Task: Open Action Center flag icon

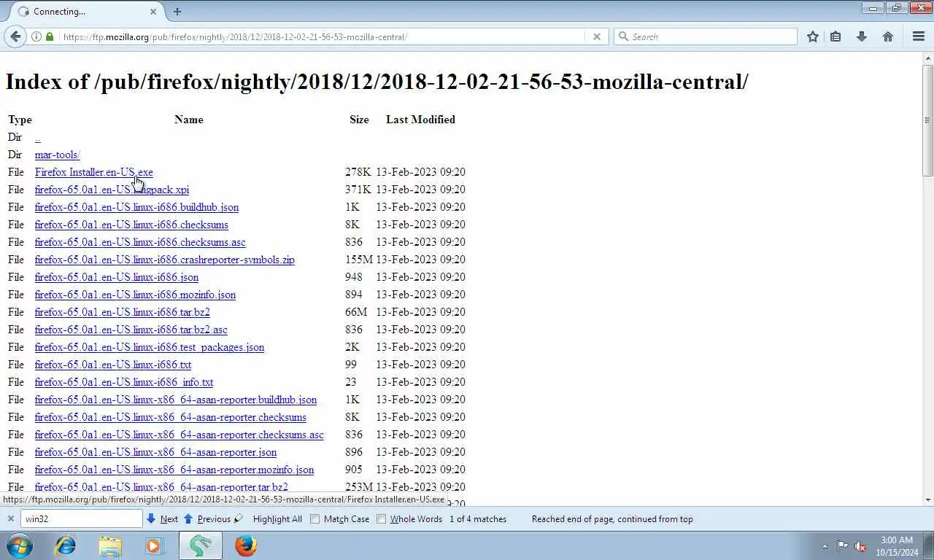Action: pyautogui.click(x=842, y=545)
